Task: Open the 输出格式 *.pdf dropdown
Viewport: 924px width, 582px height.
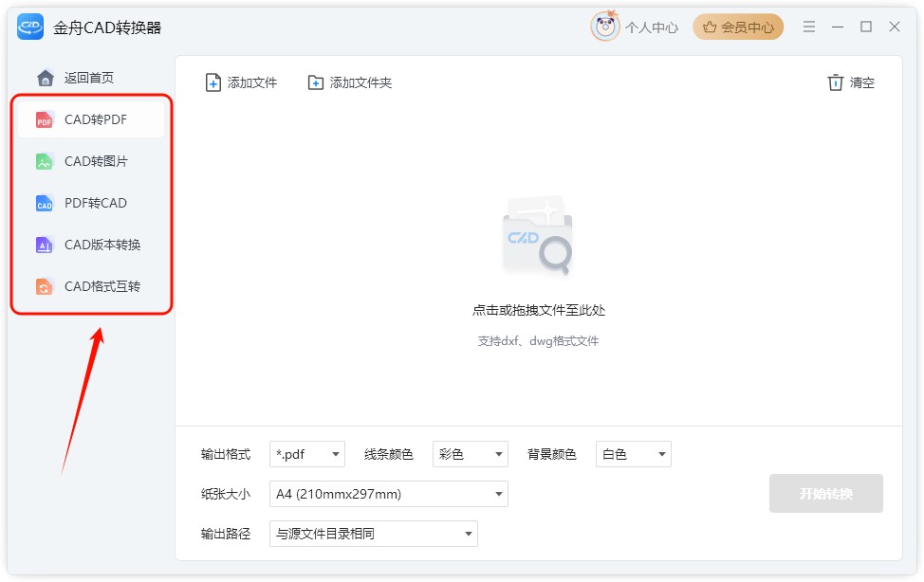Action: (306, 455)
